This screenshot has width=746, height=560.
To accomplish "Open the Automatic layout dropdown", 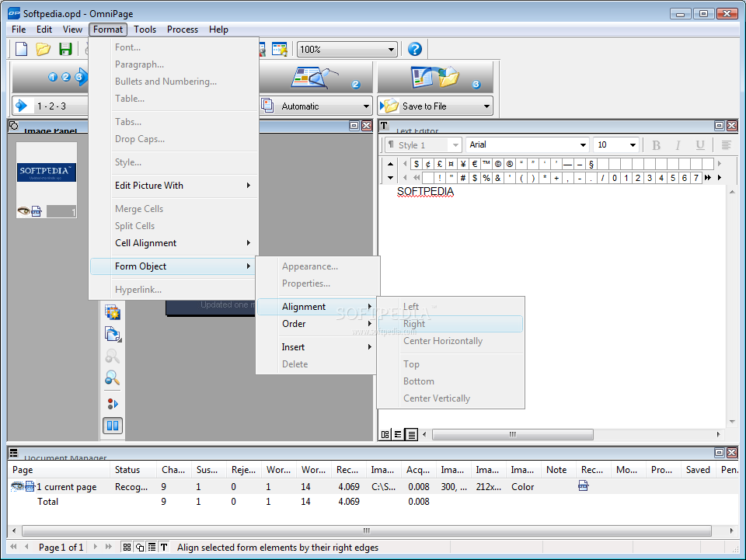I will 366,106.
